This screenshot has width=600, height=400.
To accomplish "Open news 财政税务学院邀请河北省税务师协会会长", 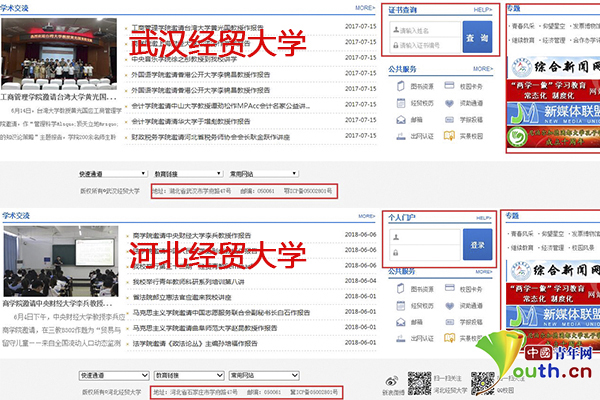I will (210, 137).
